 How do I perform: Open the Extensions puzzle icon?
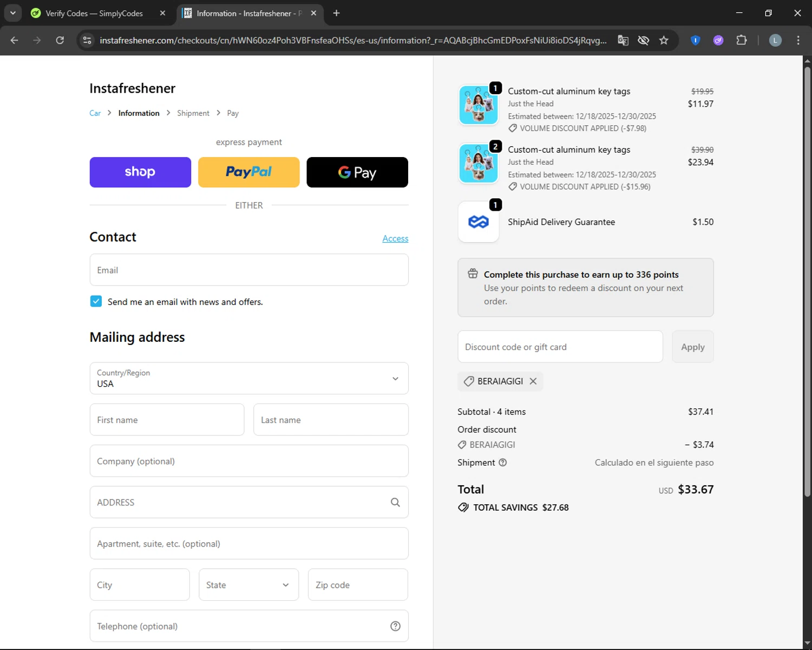(742, 41)
